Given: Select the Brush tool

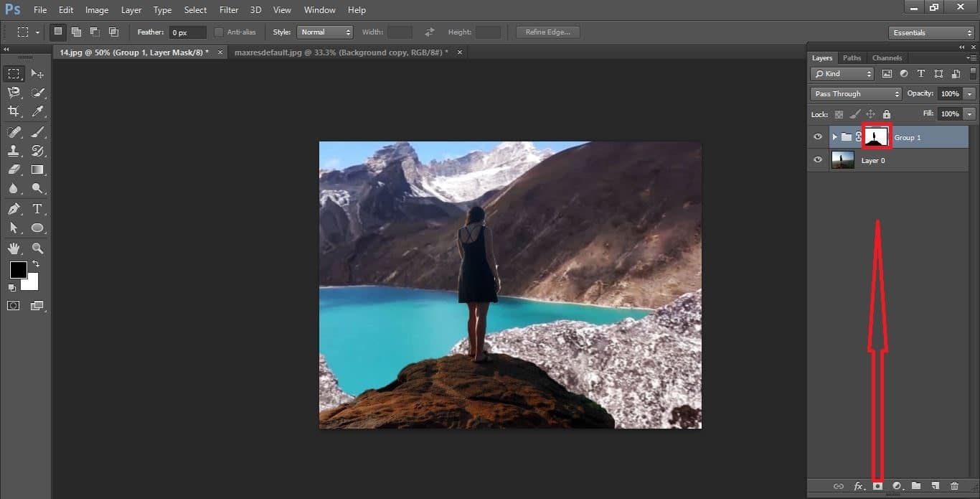Looking at the screenshot, I should (x=37, y=131).
